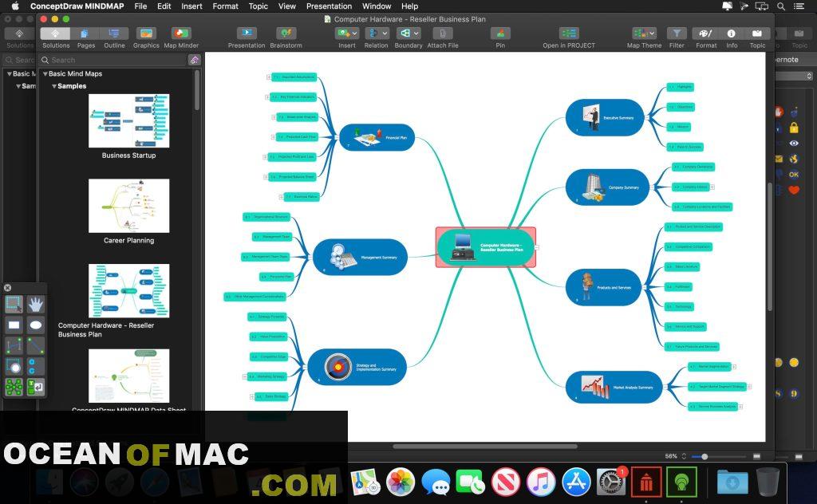The height and width of the screenshot is (504, 817).
Task: Open the zoom percentage stepper
Action: click(684, 456)
